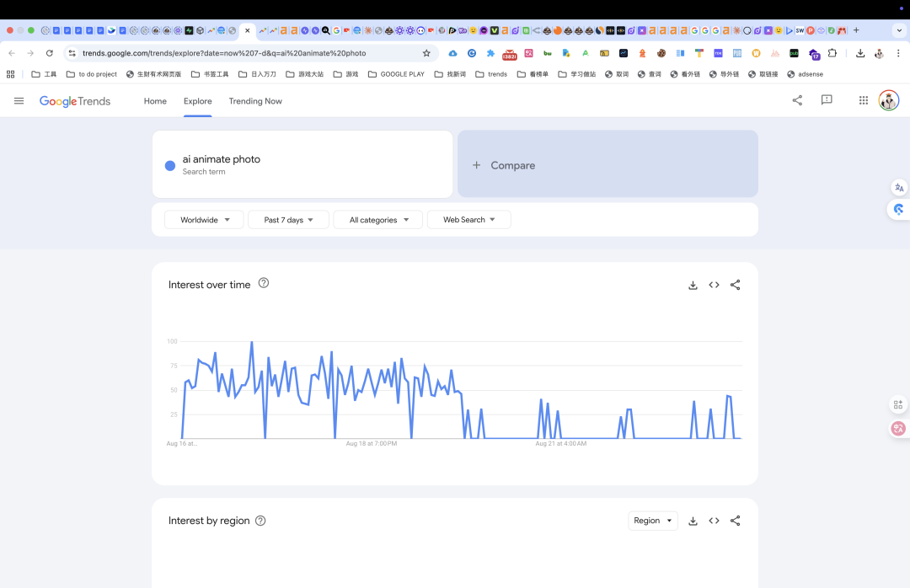Go forward in browser history
This screenshot has height=588, width=910.
30,53
